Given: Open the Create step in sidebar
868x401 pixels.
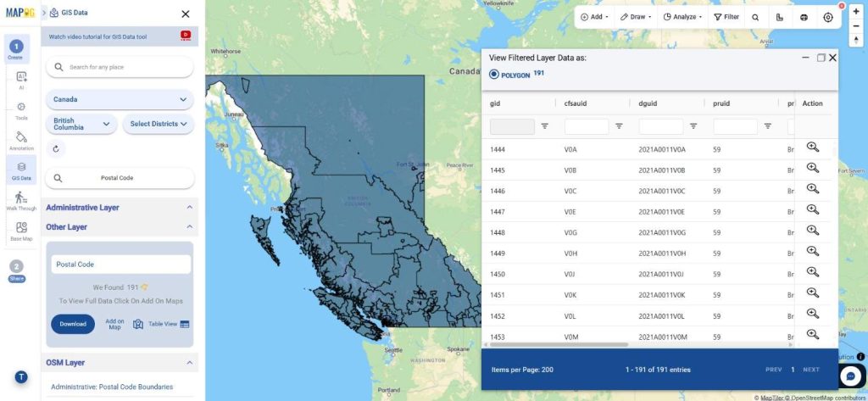Looking at the screenshot, I should tap(16, 50).
